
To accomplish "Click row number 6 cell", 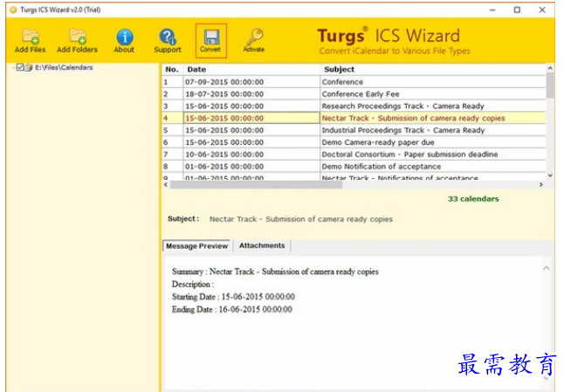I will pyautogui.click(x=173, y=142).
